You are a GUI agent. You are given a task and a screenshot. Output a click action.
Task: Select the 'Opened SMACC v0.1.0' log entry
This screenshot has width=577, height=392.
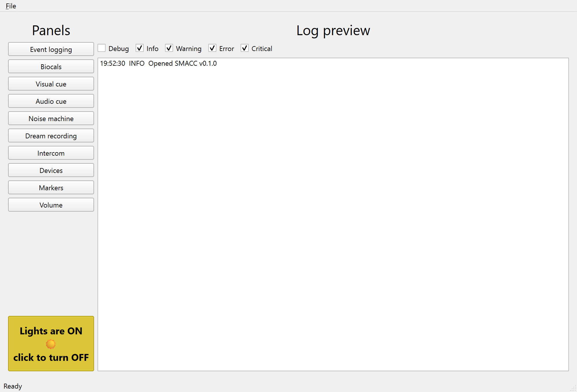coord(158,63)
